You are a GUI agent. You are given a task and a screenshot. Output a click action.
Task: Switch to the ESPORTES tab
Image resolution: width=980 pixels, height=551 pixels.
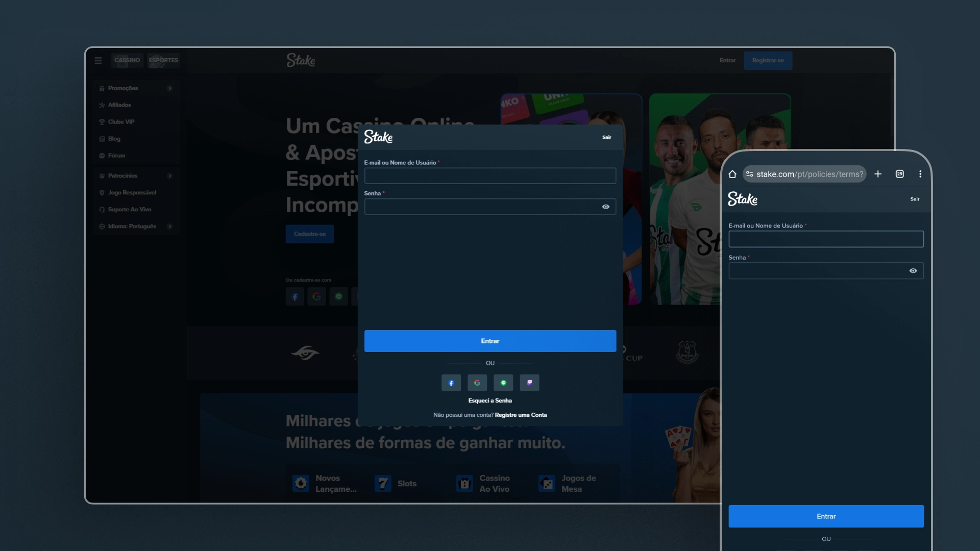163,60
